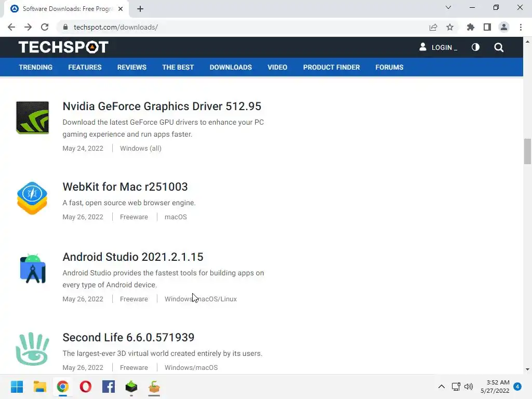Screen dimensions: 532x399
Task: Click the orange box taskbar app icon
Action: [x=154, y=387]
